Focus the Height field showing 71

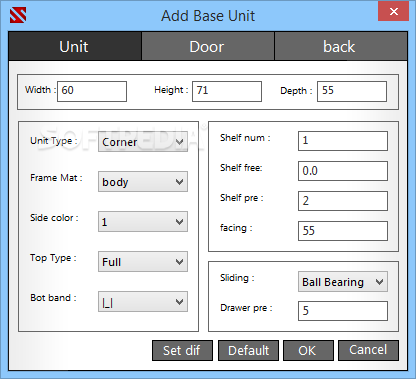pos(227,91)
